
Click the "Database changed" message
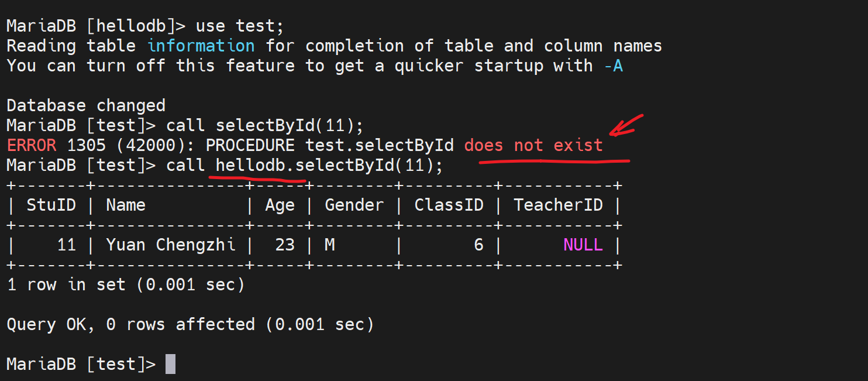(86, 105)
